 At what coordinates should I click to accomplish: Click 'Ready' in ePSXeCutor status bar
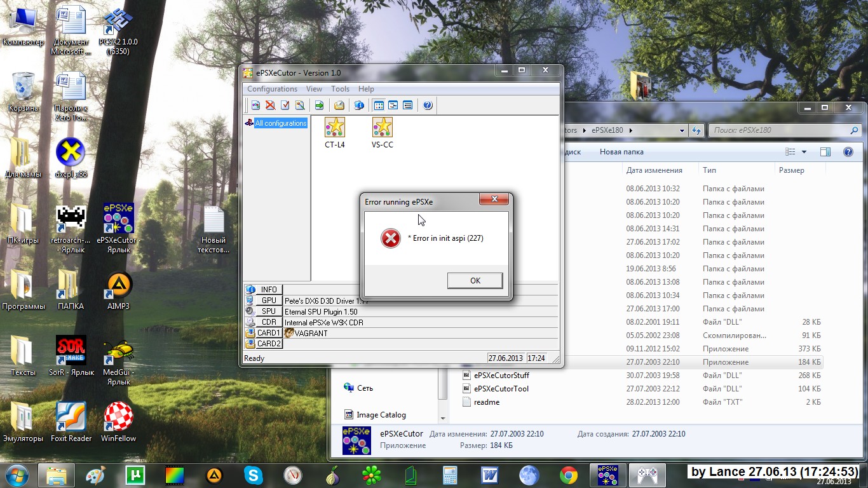click(x=254, y=358)
